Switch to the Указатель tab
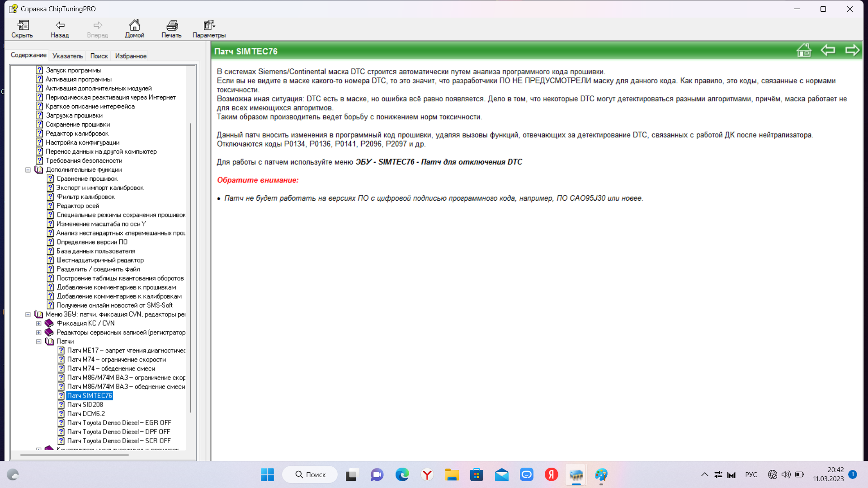Screen dimensions: 868x488 click(68, 56)
